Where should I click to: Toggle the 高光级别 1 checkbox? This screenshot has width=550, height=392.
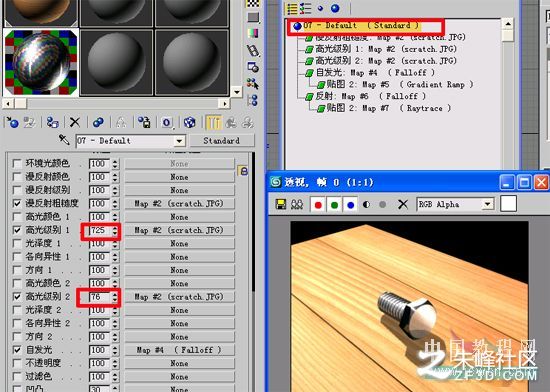pos(17,230)
